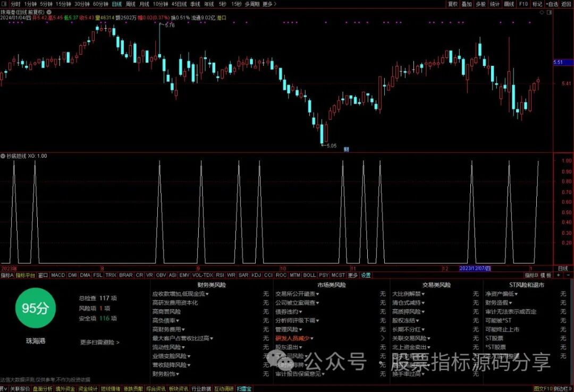The width and height of the screenshot is (574, 392).
Task: Select the RSI indicator
Action: (220, 275)
